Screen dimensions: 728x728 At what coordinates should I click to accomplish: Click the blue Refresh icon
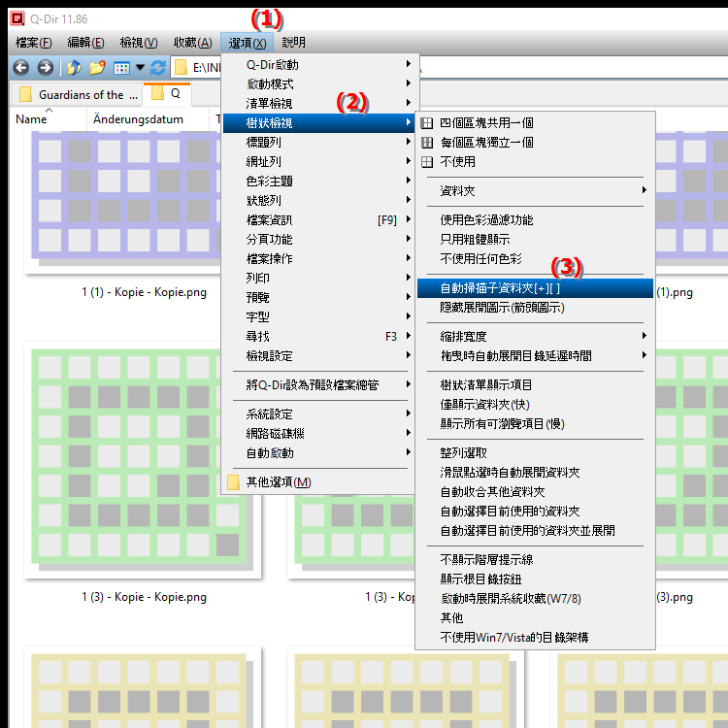point(158,68)
